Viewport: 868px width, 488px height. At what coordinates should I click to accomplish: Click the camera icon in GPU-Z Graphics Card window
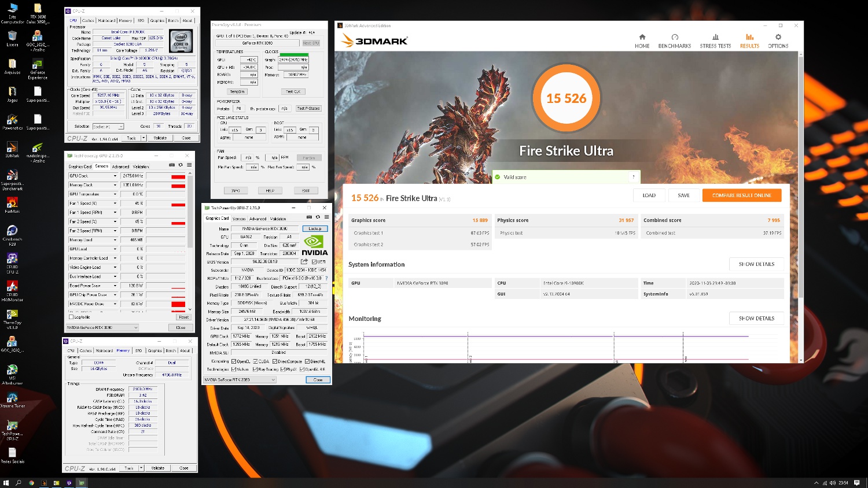click(309, 217)
